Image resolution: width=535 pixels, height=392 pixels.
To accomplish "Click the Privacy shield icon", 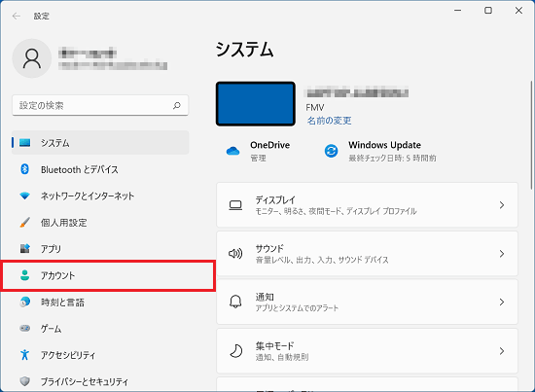I will [x=24, y=381].
